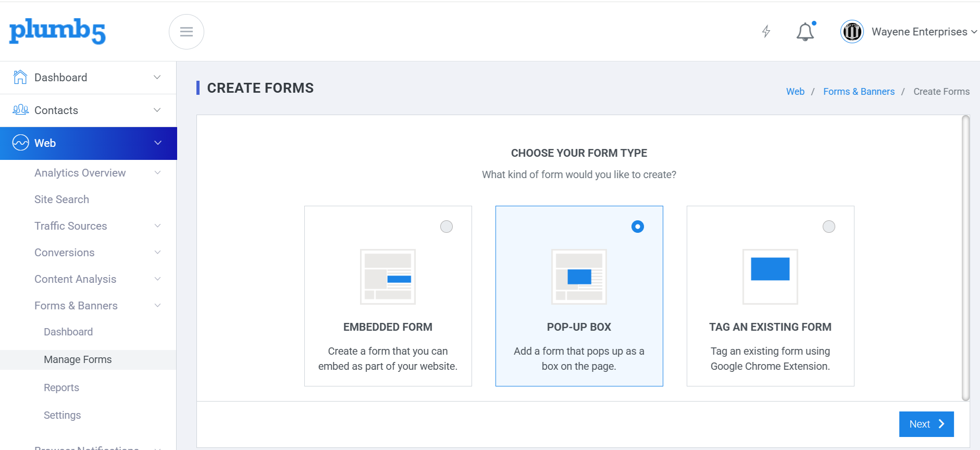
Task: Expand the Contacts menu chevron
Action: tap(157, 110)
